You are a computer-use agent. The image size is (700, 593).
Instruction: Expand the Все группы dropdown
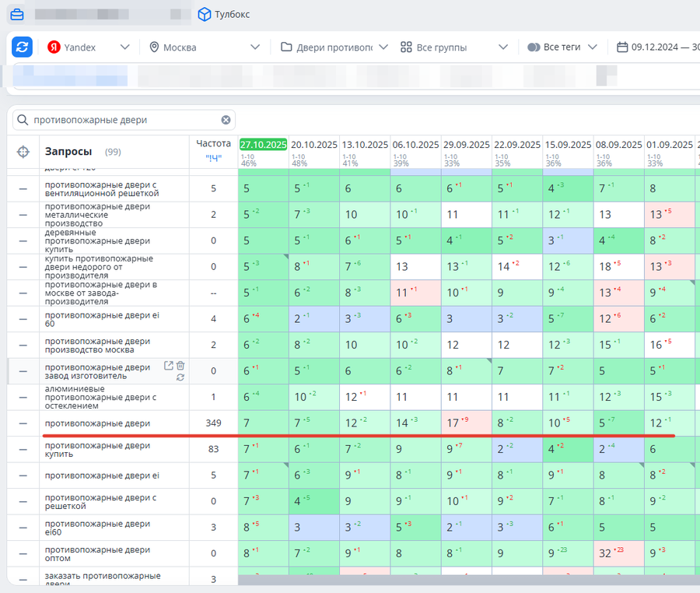(x=454, y=47)
